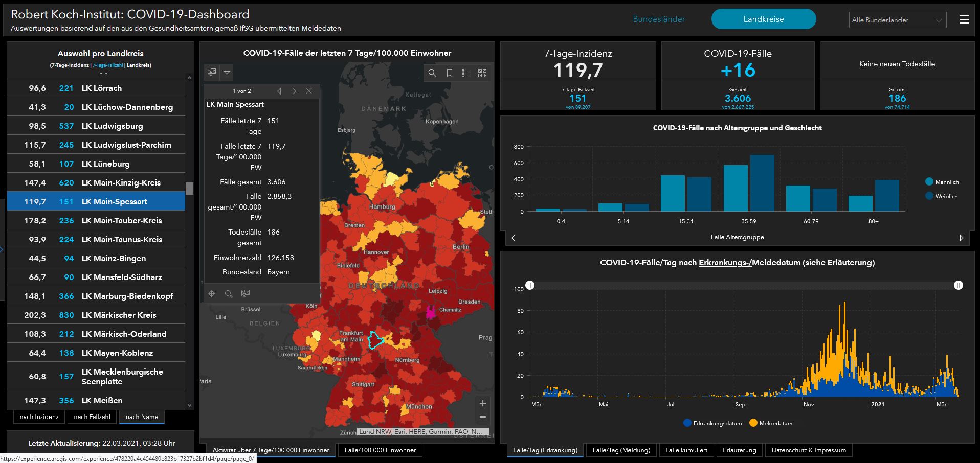Image resolution: width=980 pixels, height=463 pixels.
Task: Switch to Fälle/100.000 Einwohner map tab
Action: pos(380,450)
